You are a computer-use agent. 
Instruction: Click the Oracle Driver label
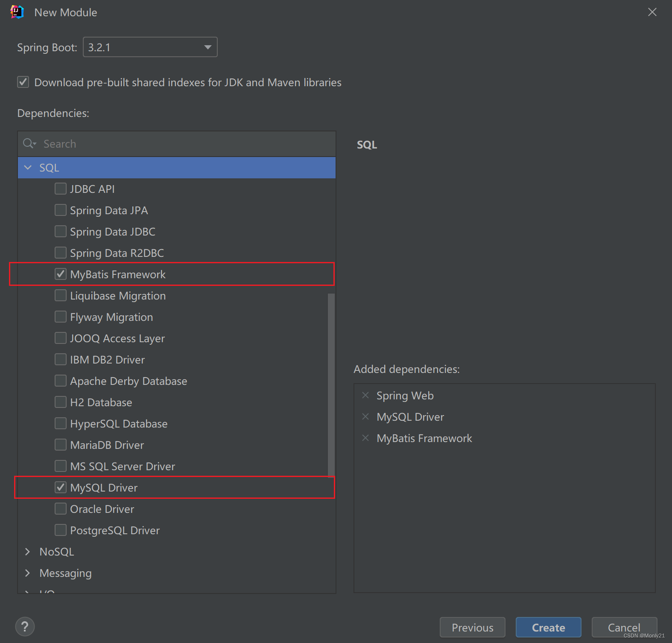(x=102, y=509)
